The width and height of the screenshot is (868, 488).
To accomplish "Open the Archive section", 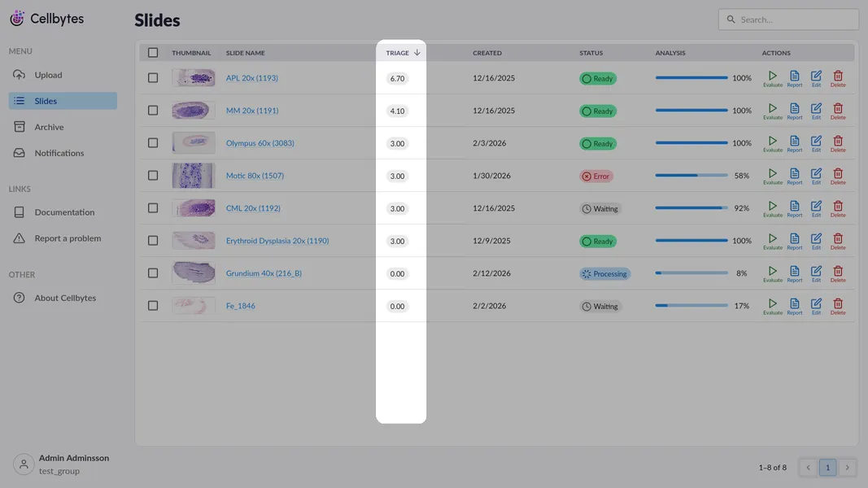I will 49,127.
